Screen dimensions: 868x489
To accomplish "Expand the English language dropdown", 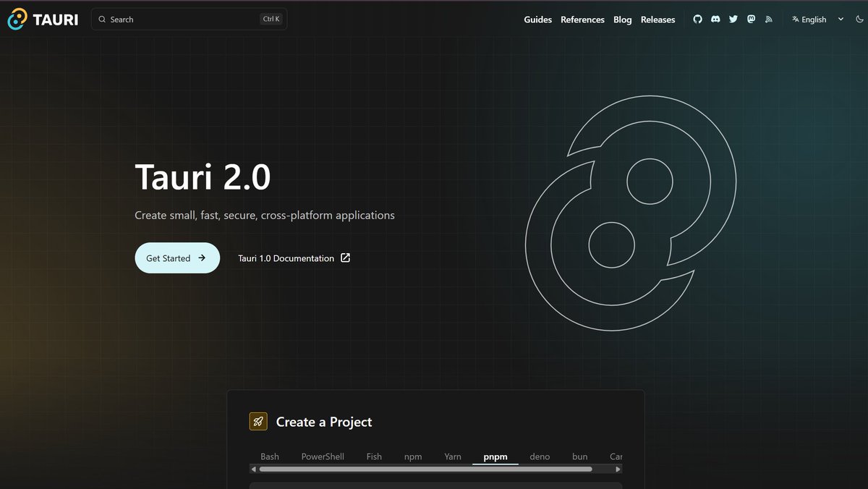I will point(817,20).
